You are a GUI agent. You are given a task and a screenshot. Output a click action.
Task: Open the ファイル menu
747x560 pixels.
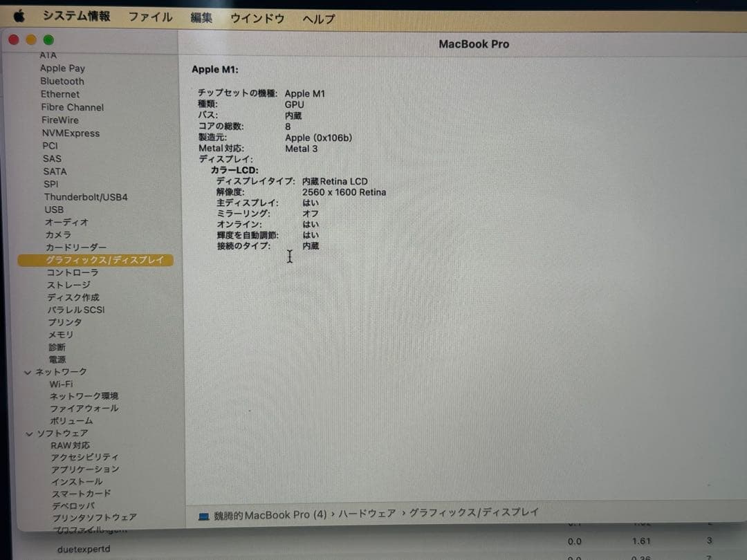pos(151,17)
